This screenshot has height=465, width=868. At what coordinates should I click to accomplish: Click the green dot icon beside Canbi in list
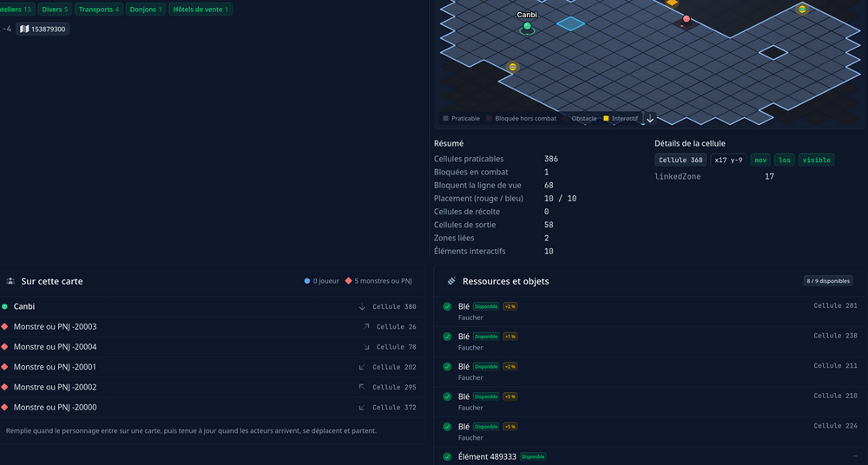(4, 306)
